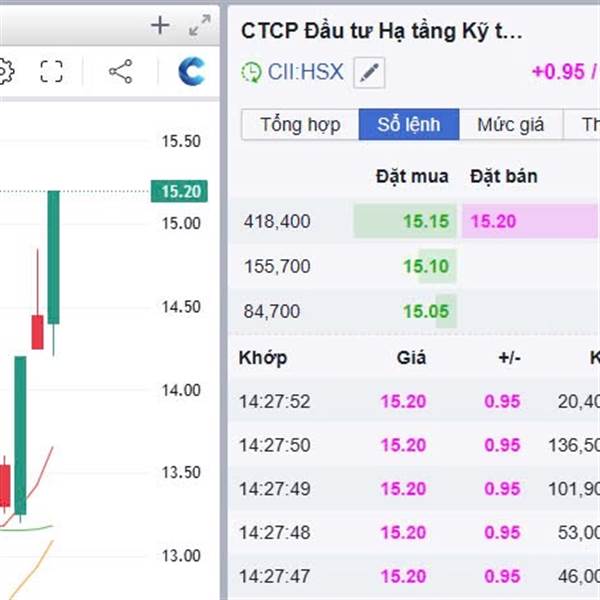Open the Mức giá tab
The width and height of the screenshot is (600, 600).
tap(511, 124)
